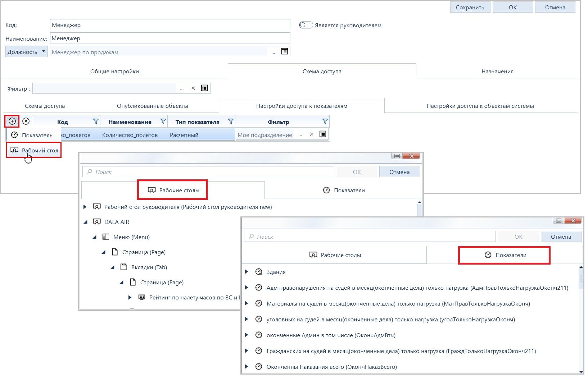Click the ellipsis in Должность field

tap(273, 52)
